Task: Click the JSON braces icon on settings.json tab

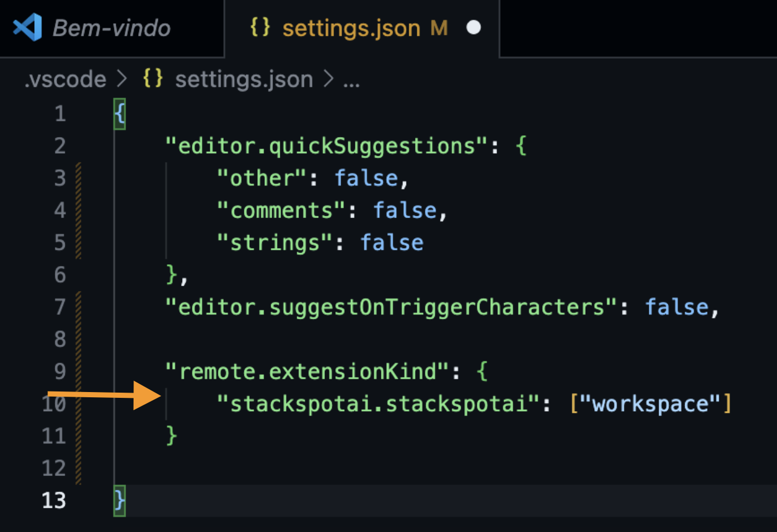Action: (260, 27)
